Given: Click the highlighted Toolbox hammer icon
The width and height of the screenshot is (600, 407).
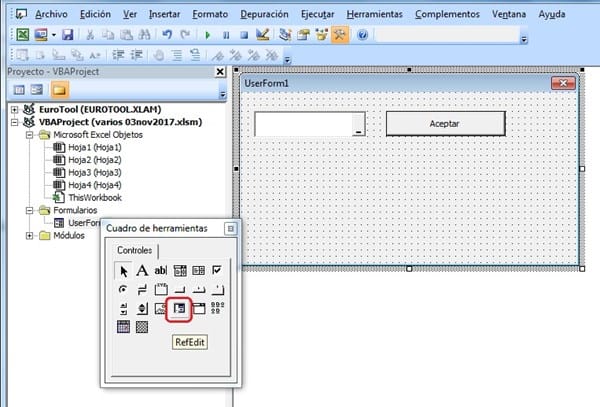Looking at the screenshot, I should click(340, 35).
